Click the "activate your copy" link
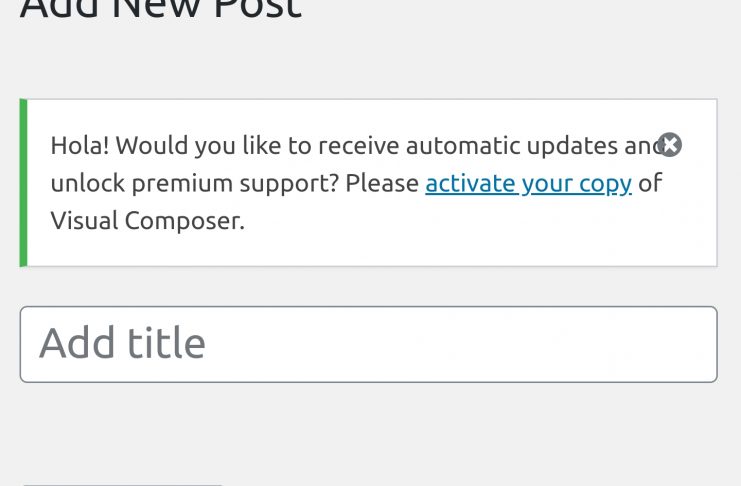Viewport: 741px width, 486px height. (x=528, y=183)
